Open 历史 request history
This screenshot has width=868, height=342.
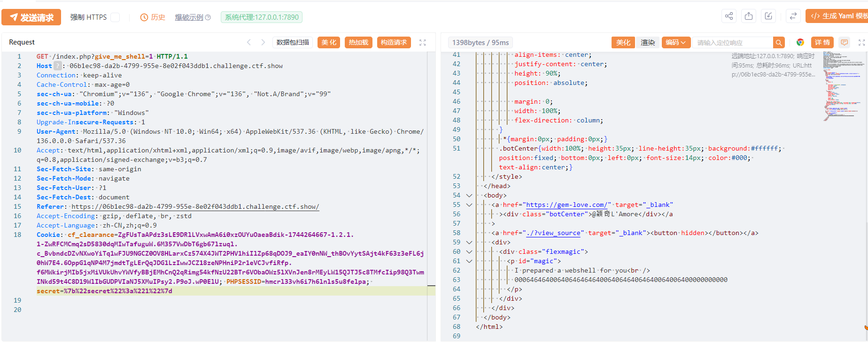153,17
